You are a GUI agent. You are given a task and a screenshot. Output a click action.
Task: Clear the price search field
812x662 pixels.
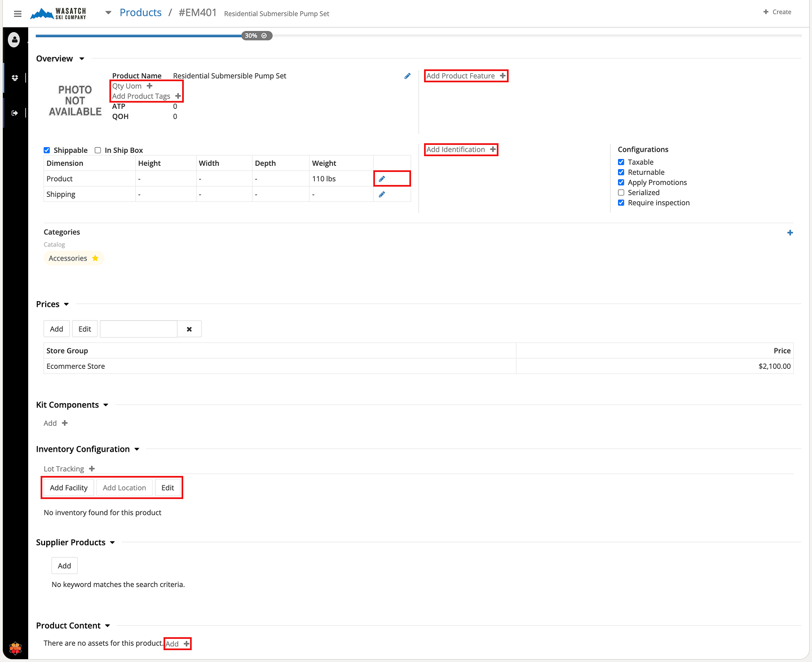click(x=189, y=329)
